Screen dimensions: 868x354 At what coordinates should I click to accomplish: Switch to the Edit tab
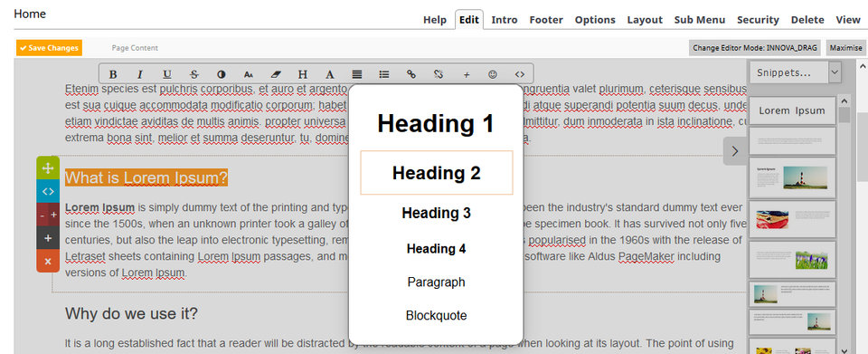click(x=469, y=20)
